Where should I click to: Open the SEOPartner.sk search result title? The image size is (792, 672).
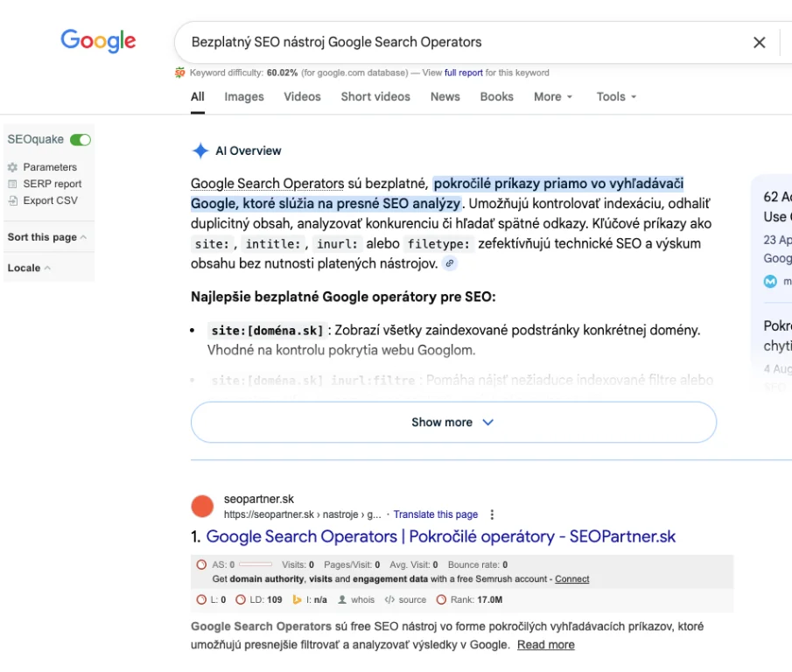[440, 536]
